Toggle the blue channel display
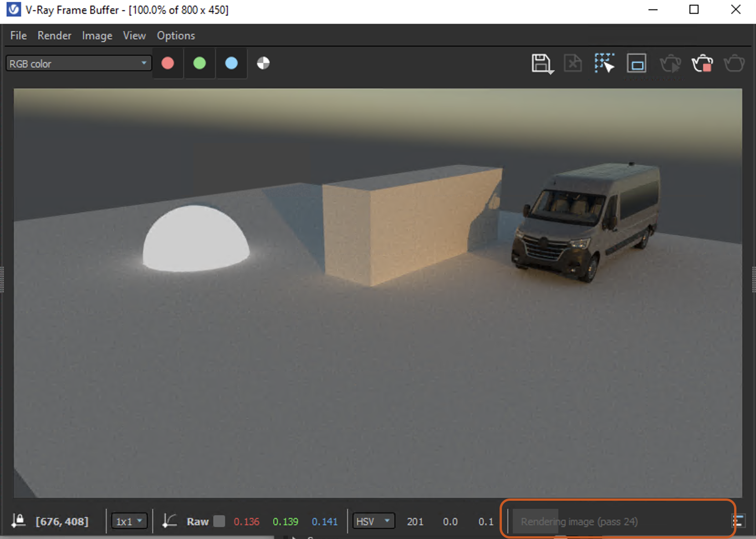This screenshot has height=539, width=756. pyautogui.click(x=231, y=63)
